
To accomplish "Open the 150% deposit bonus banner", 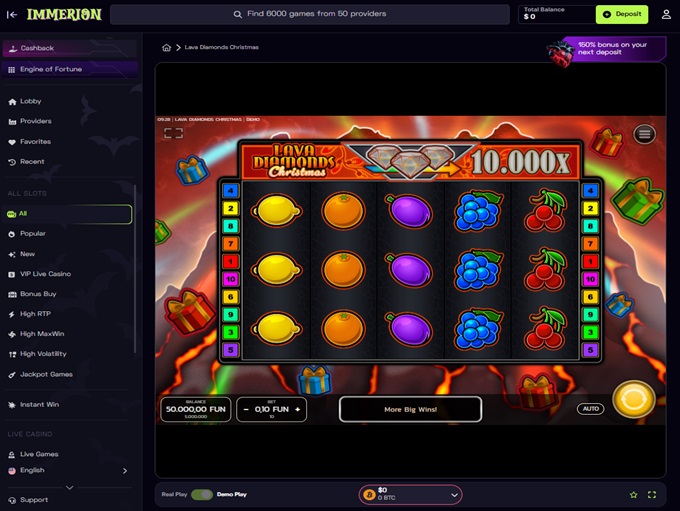I will [x=607, y=50].
